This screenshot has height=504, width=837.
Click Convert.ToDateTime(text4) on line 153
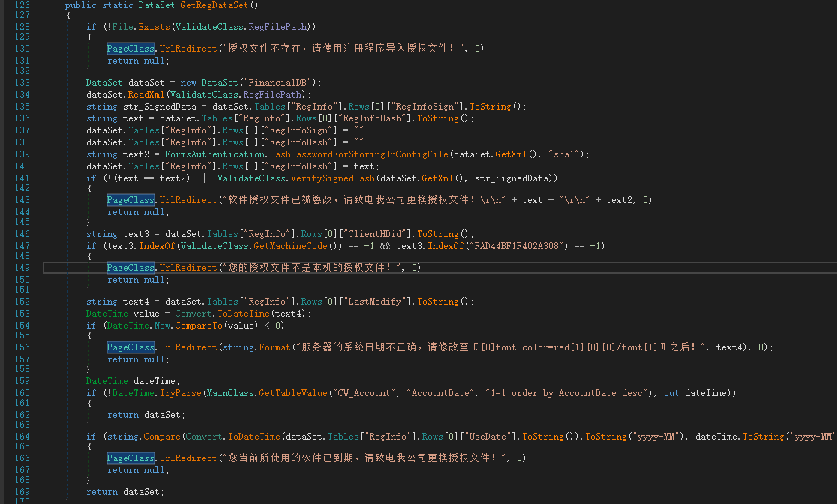pos(241,314)
